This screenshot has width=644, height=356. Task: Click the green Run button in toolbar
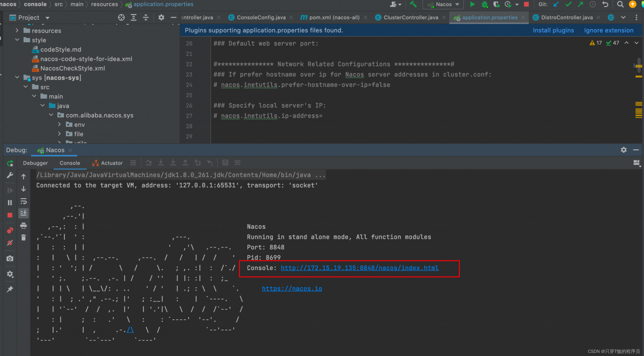472,5
